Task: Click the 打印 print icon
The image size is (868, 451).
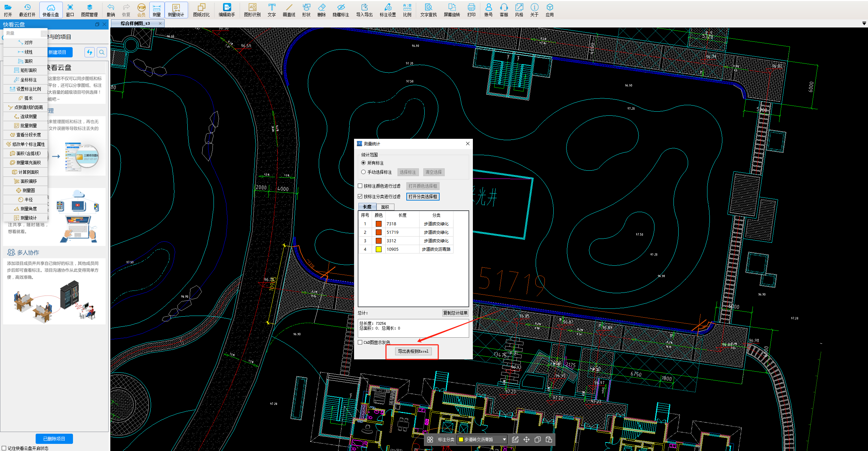Action: [471, 10]
